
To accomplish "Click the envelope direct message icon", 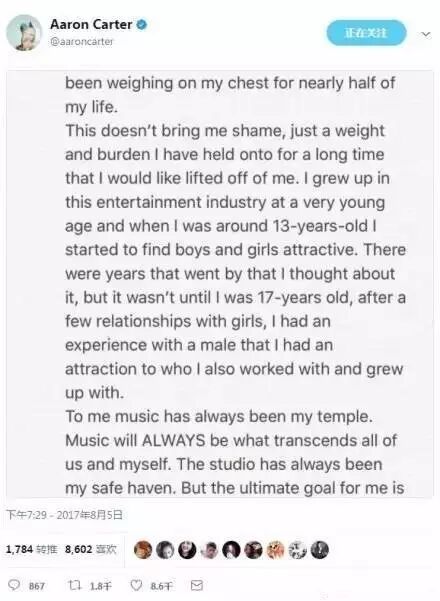I will tap(197, 585).
